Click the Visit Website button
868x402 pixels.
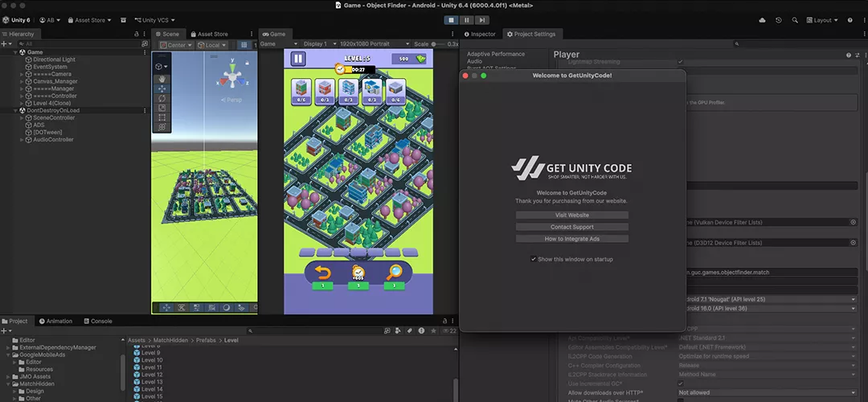point(571,215)
